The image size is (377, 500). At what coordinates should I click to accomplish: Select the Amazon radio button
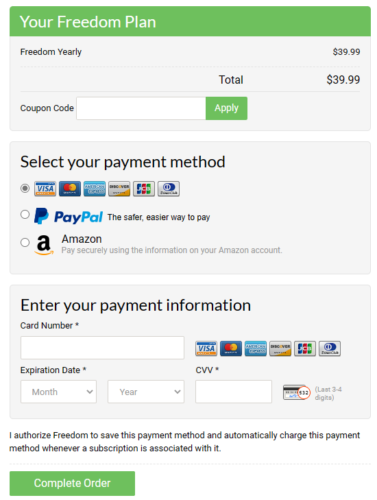25,242
